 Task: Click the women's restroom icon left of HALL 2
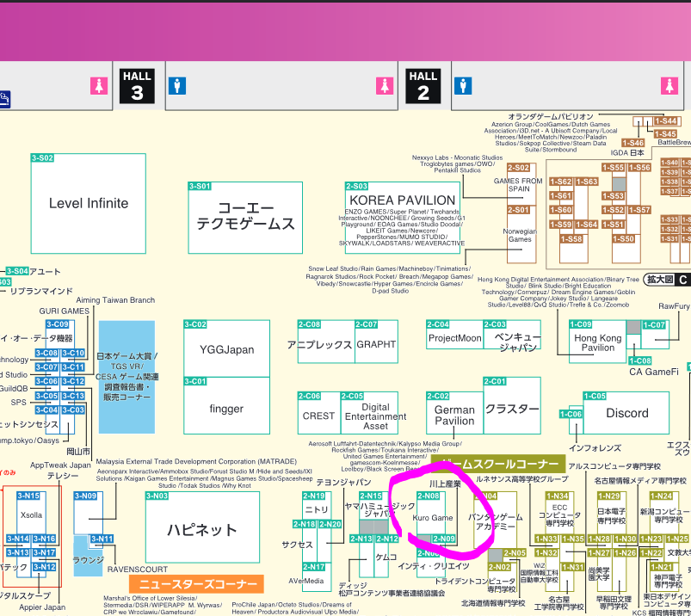[385, 86]
